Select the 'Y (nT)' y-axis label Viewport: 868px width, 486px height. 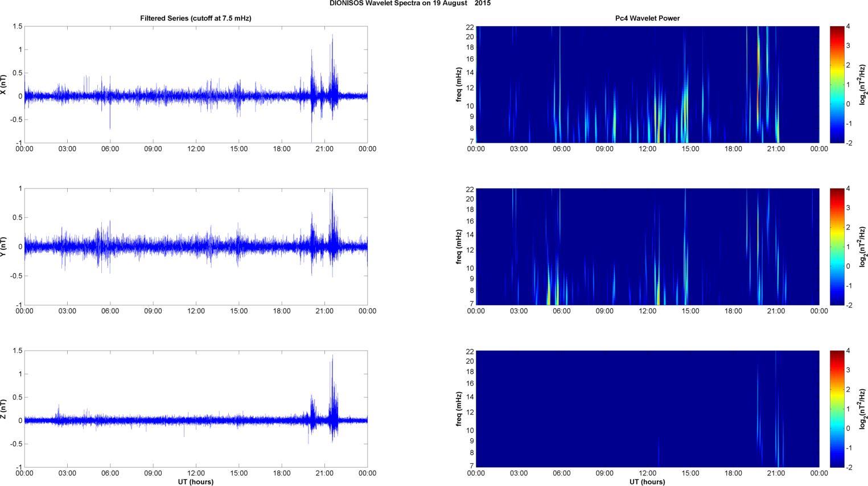click(x=3, y=247)
